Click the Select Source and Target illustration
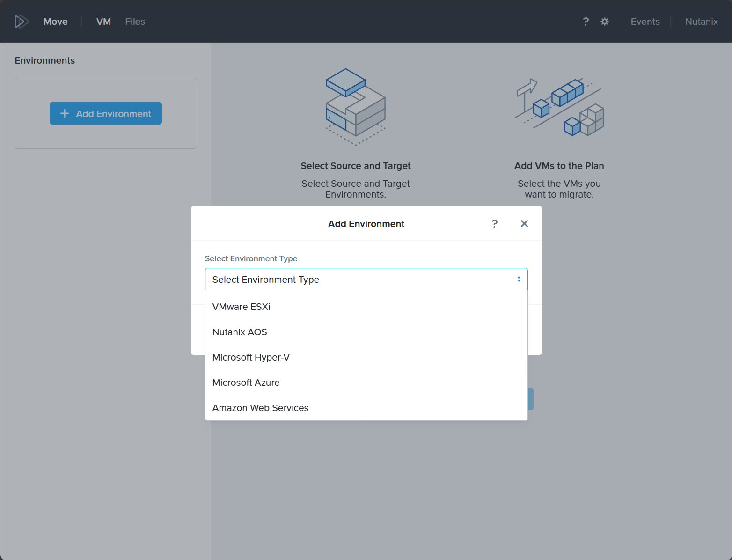Viewport: 732px width, 560px height. click(356, 107)
